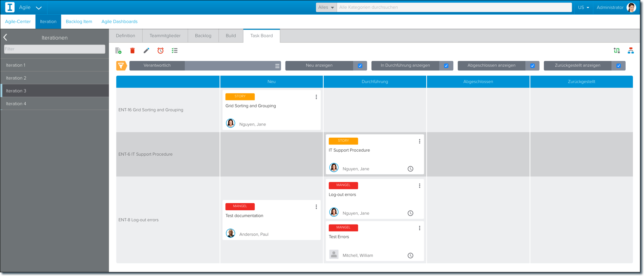Select Iteration 4 in the sidebar
Image resolution: width=644 pixels, height=276 pixels.
pos(16,104)
